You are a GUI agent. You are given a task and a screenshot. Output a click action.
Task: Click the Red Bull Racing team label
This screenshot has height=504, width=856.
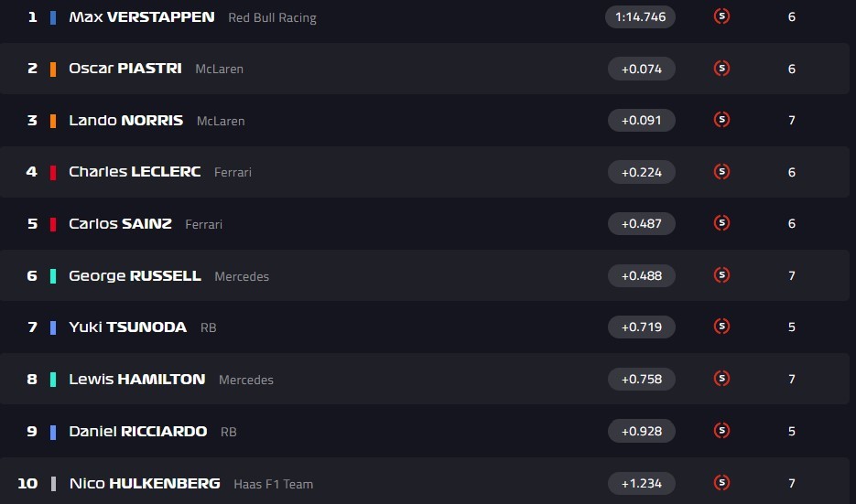point(272,18)
